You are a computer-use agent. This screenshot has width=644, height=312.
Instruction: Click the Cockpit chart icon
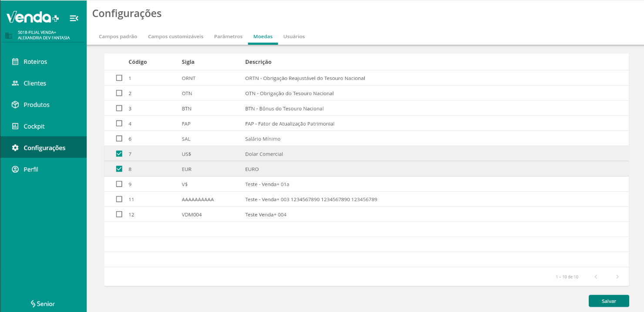[15, 126]
